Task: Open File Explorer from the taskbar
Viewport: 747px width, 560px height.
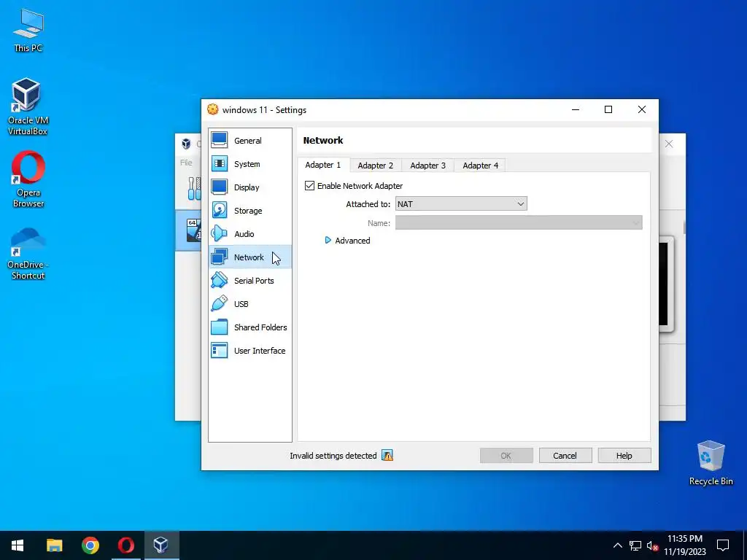Action: pyautogui.click(x=54, y=545)
